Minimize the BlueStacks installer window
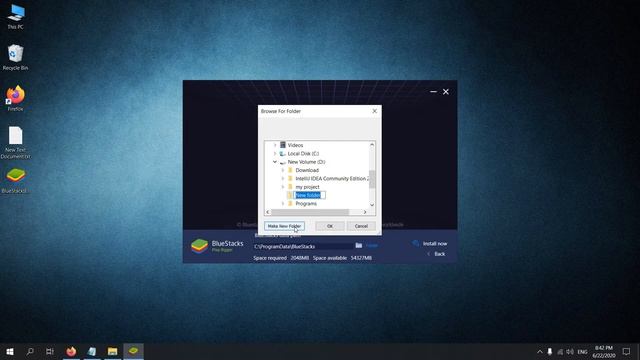 (433, 92)
